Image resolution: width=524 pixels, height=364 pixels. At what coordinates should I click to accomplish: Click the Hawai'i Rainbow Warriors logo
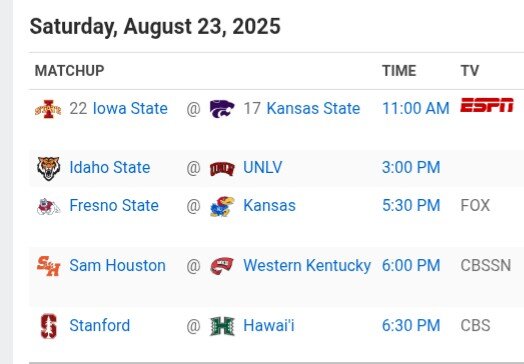coord(222,326)
